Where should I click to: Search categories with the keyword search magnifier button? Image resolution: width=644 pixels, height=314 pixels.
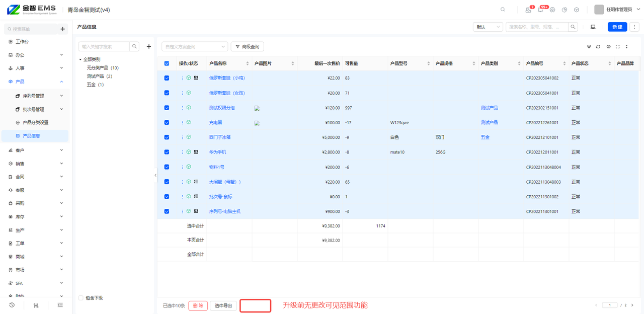(x=135, y=46)
